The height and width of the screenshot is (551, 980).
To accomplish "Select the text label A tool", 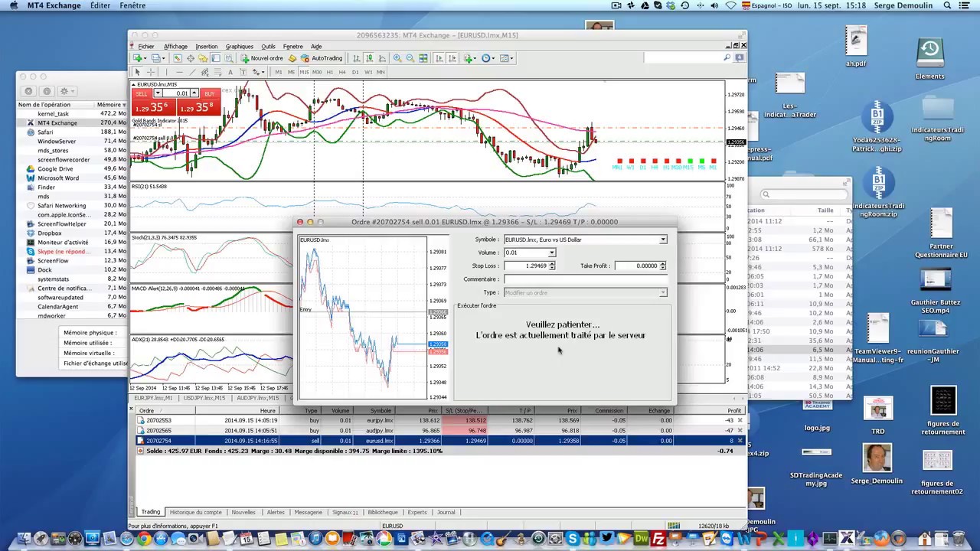I will click(230, 72).
